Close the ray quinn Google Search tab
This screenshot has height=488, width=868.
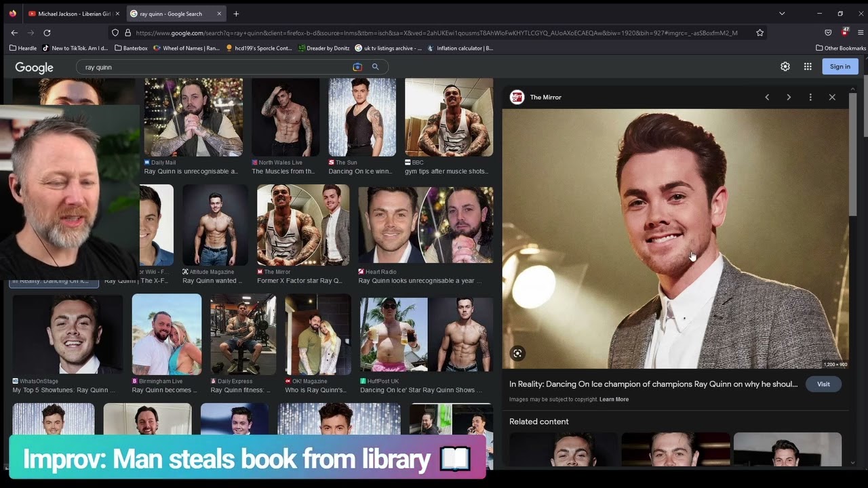[219, 14]
